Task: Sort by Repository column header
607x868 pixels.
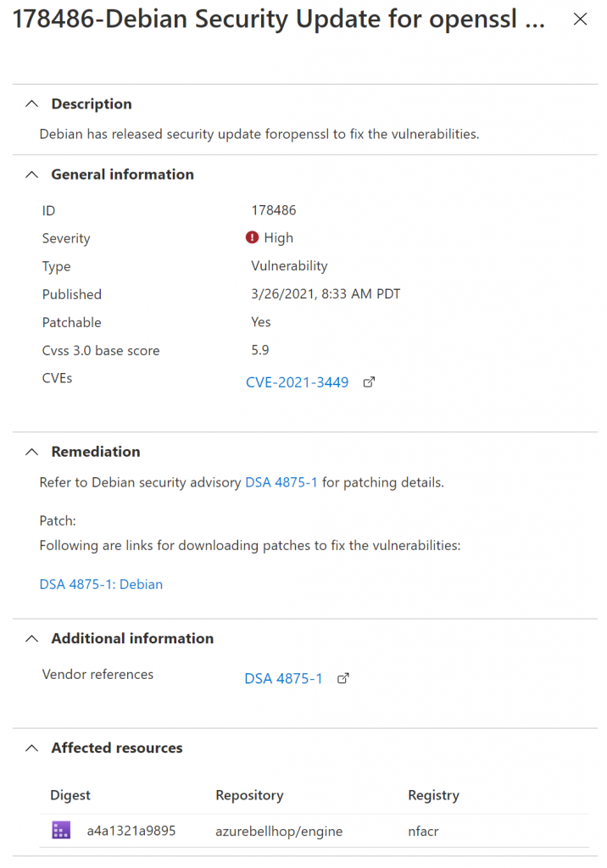Action: point(249,795)
